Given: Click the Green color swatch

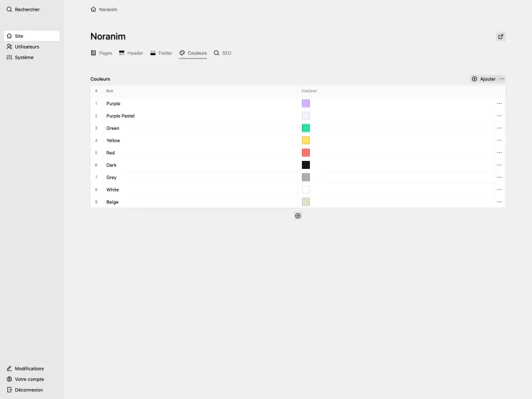Looking at the screenshot, I should (306, 128).
